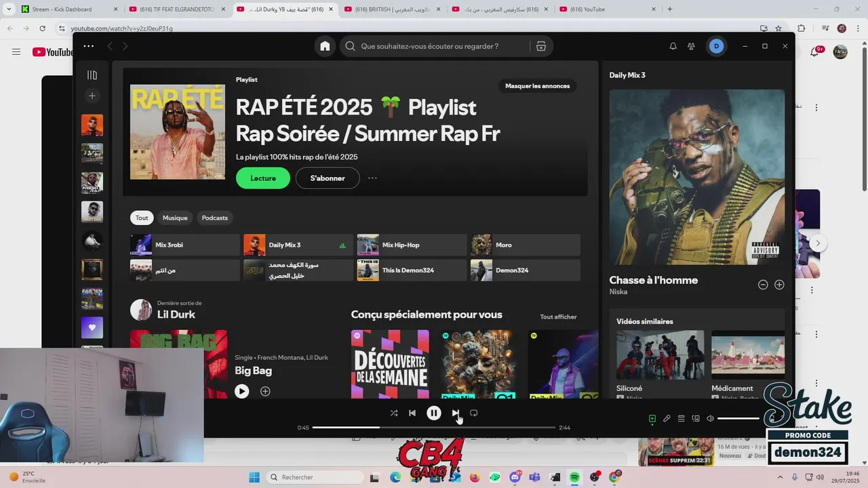868x488 pixels.
Task: Play the Big Bag single
Action: click(x=242, y=391)
